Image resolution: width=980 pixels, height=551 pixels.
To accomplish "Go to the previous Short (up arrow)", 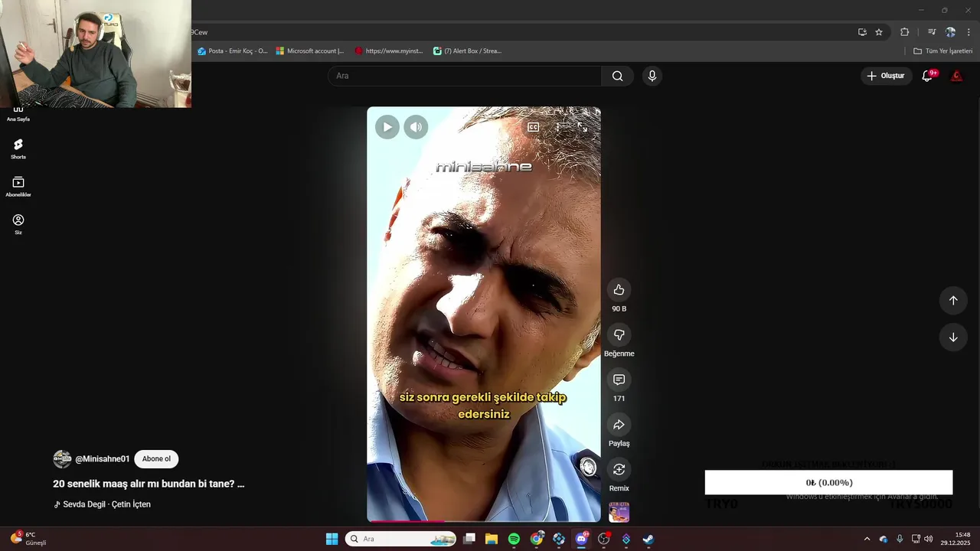I will 953,300.
